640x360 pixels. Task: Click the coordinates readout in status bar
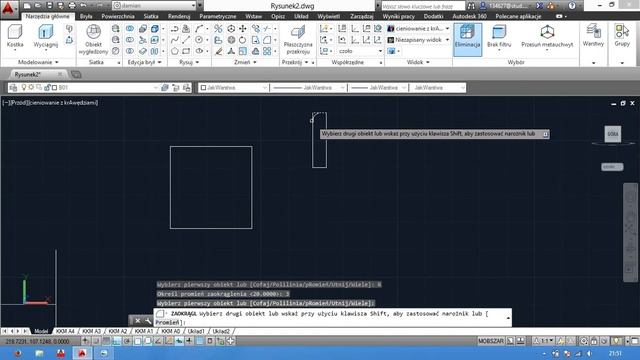tap(38, 341)
